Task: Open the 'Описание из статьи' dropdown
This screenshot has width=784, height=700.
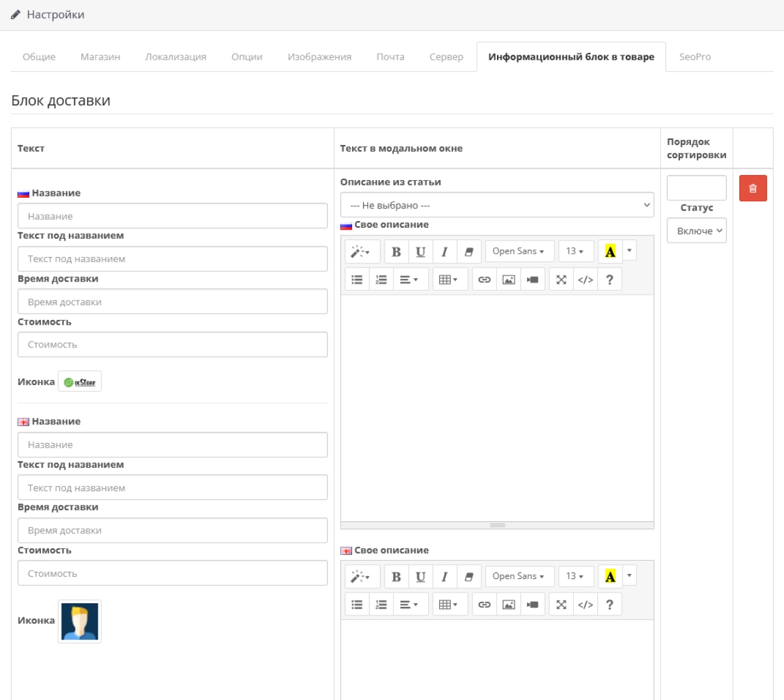Action: coord(497,205)
